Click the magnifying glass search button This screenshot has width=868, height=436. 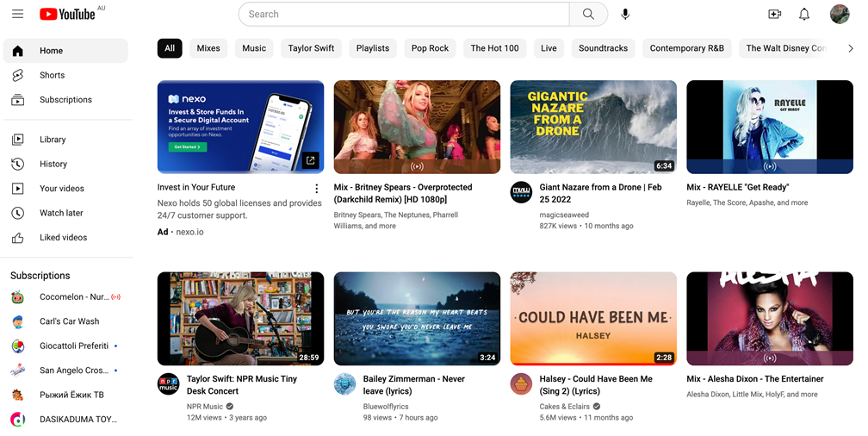point(588,14)
